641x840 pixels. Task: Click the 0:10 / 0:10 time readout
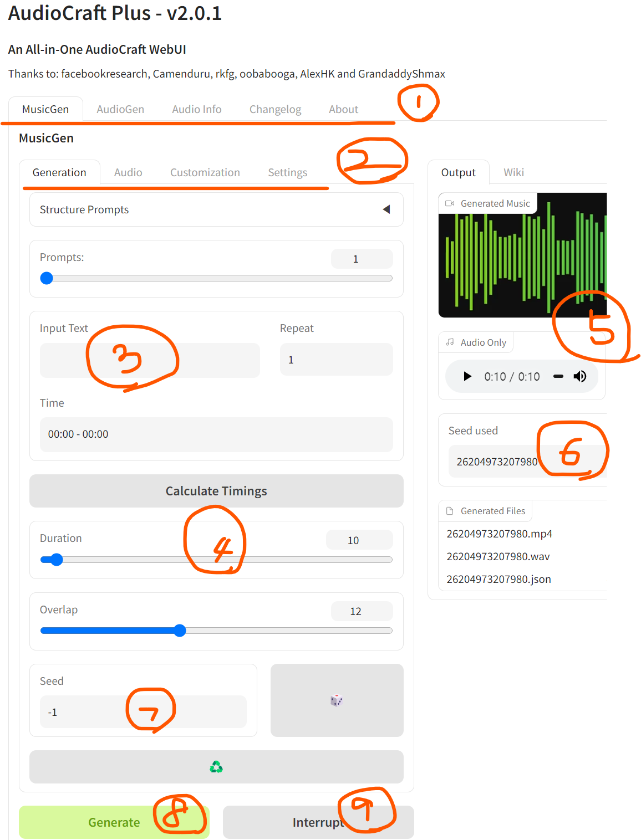[512, 377]
